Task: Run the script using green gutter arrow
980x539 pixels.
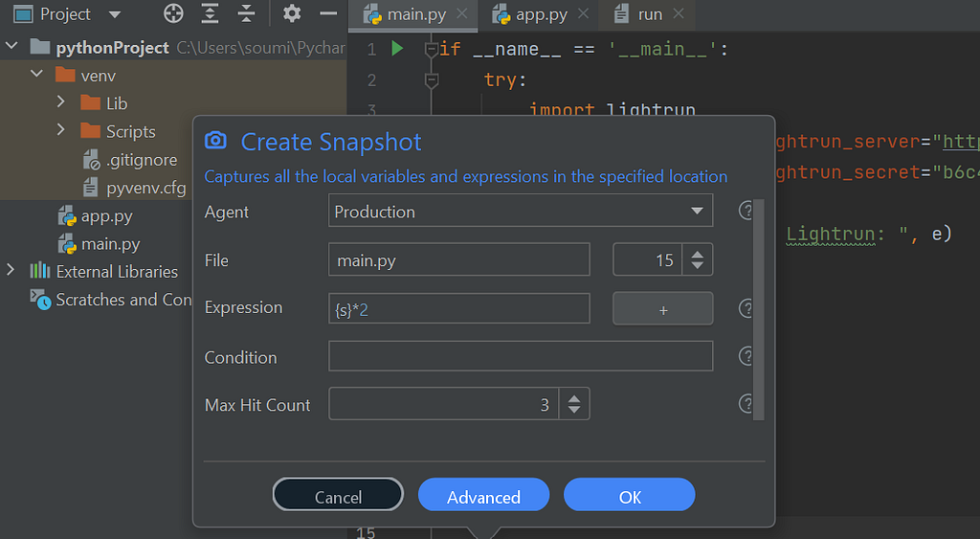Action: coord(397,48)
